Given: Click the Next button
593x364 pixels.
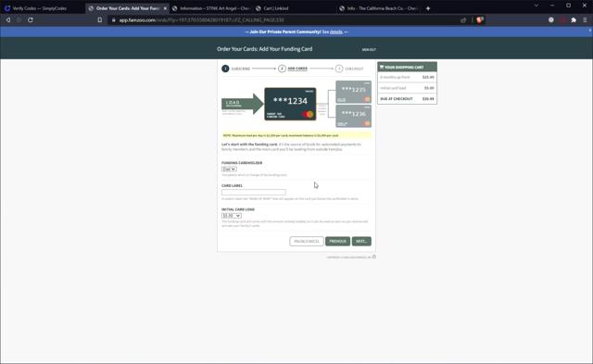Looking at the screenshot, I should click(361, 241).
